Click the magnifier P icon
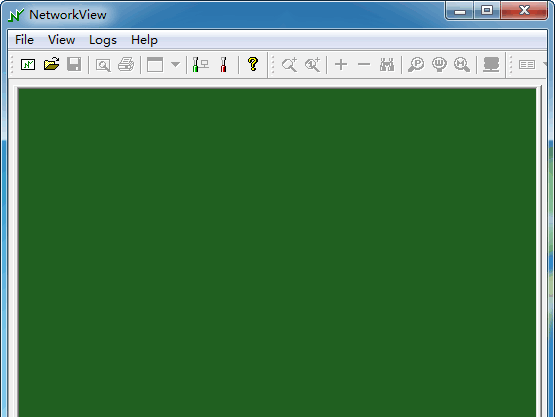 pyautogui.click(x=416, y=65)
